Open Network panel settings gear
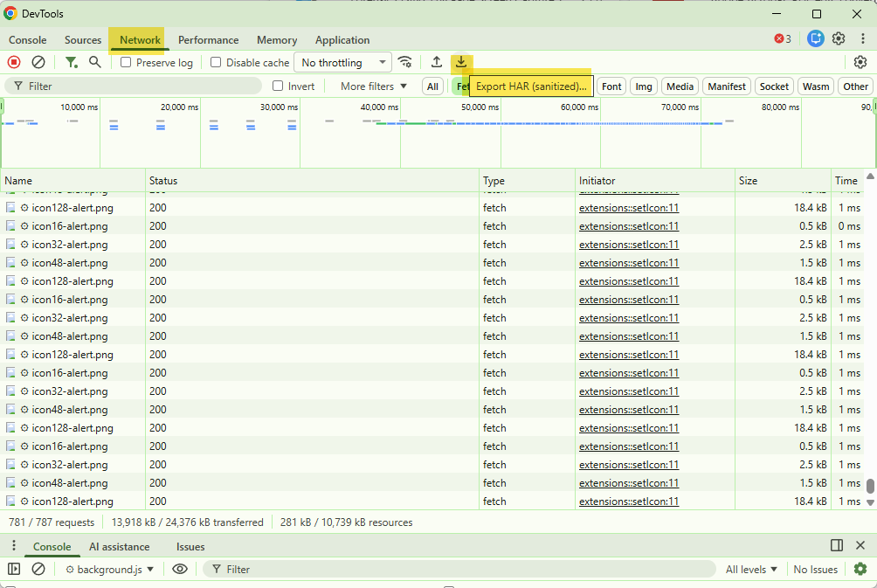The image size is (877, 588). pyautogui.click(x=860, y=62)
